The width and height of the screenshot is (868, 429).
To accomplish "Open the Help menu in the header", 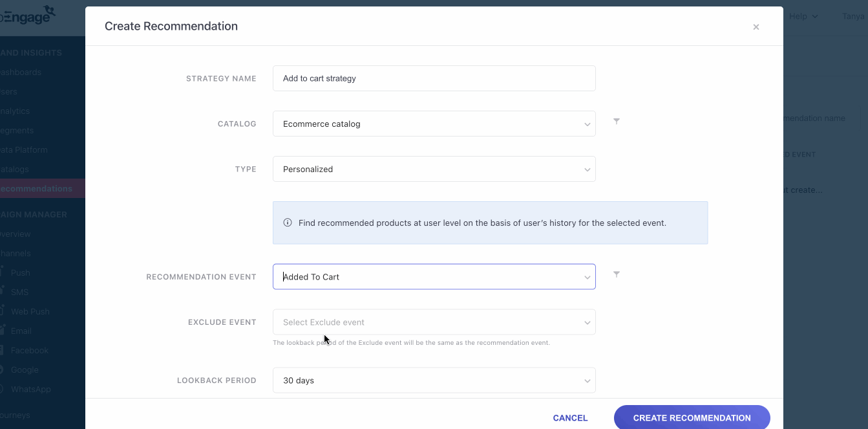I will pyautogui.click(x=803, y=16).
